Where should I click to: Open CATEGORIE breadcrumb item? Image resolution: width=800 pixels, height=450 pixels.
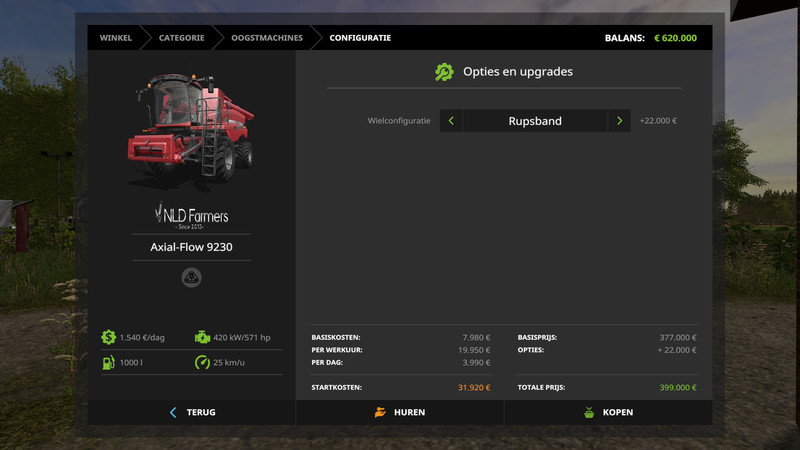pos(181,38)
